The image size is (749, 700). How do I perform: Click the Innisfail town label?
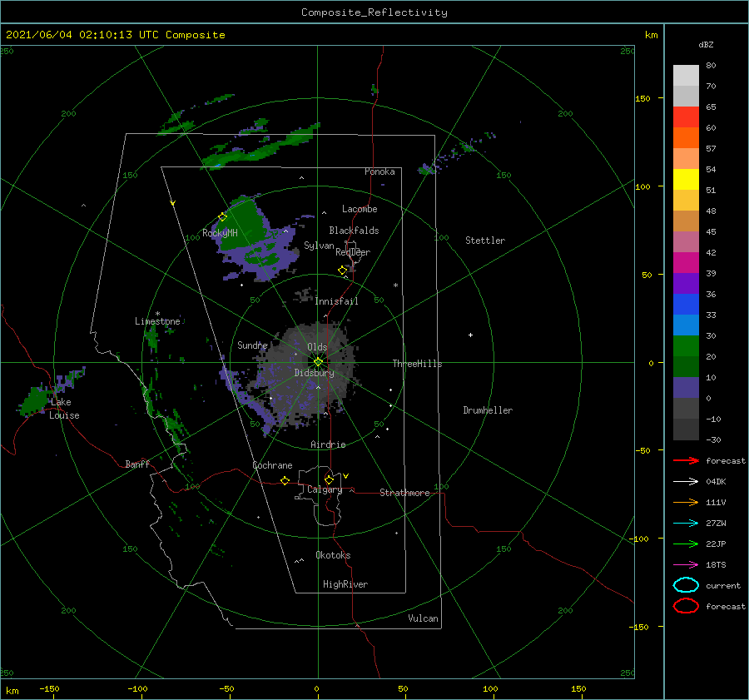(x=336, y=301)
